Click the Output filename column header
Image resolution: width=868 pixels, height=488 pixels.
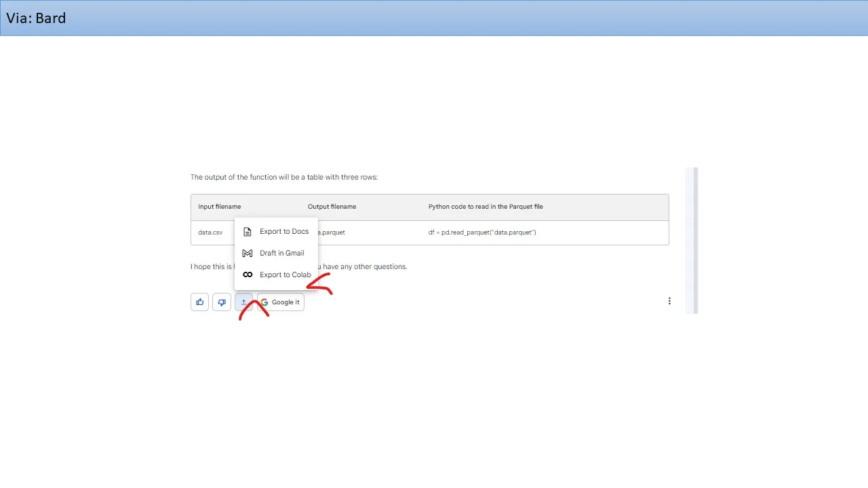coord(332,207)
